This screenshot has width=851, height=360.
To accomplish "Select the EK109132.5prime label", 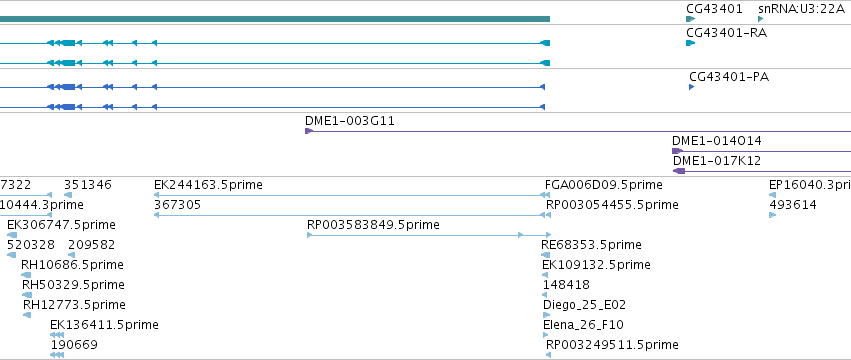I will tap(596, 265).
